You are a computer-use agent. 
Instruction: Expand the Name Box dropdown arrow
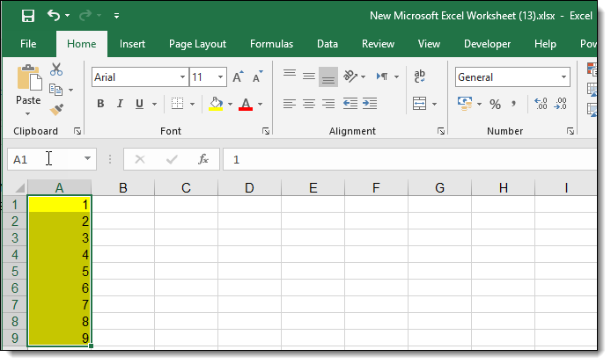[x=88, y=159]
